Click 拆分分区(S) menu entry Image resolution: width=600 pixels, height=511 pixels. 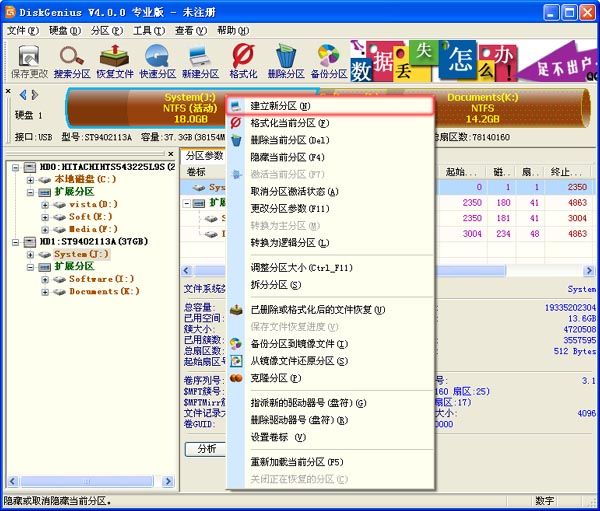pyautogui.click(x=330, y=285)
